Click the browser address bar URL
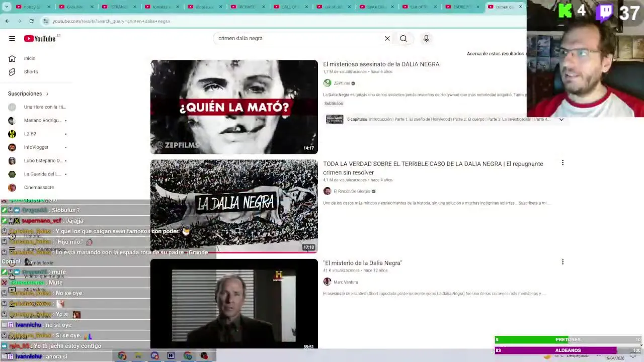Image resolution: width=644 pixels, height=362 pixels. 111,21
